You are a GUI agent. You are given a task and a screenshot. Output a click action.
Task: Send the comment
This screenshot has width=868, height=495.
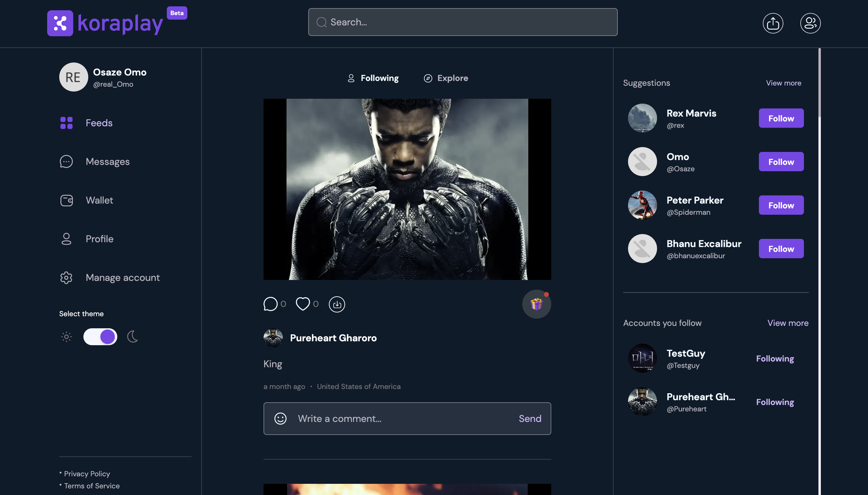tap(530, 419)
